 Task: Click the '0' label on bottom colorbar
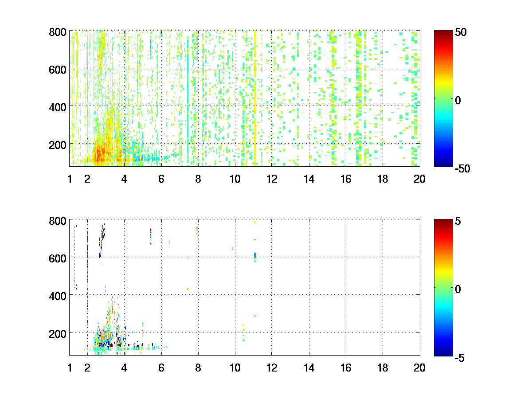point(458,288)
